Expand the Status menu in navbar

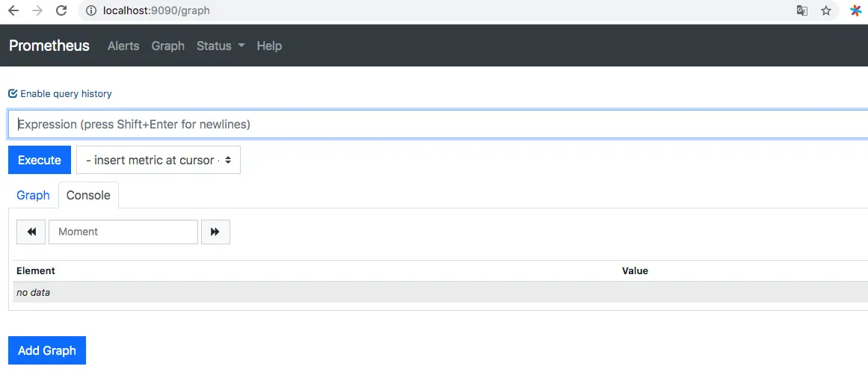coord(221,46)
